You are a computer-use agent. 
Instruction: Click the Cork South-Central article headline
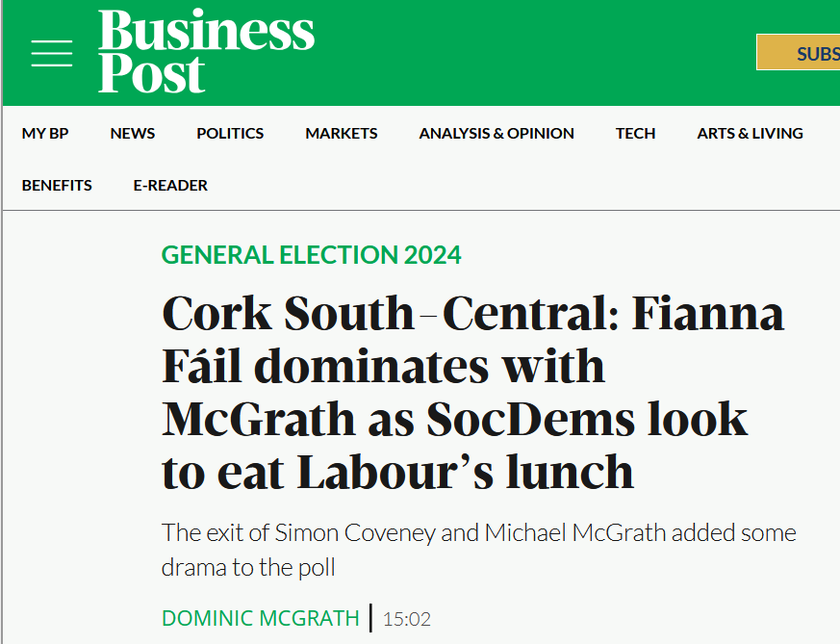click(471, 392)
